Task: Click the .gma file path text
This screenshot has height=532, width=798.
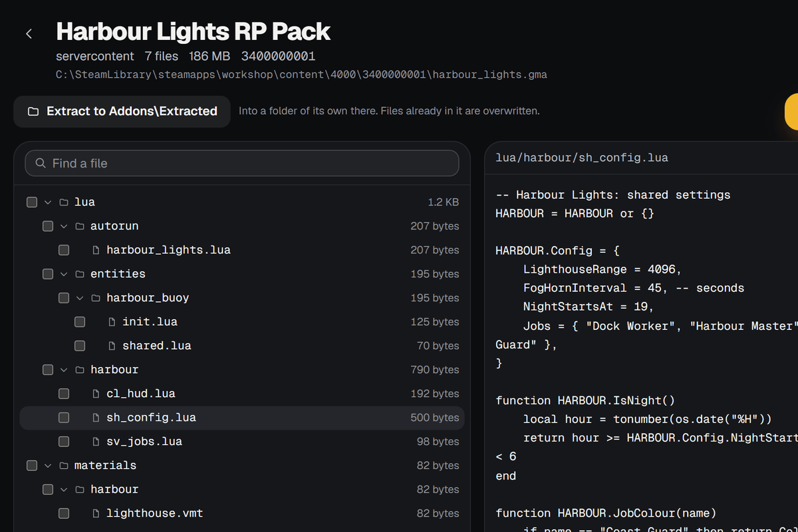Action: 301,74
